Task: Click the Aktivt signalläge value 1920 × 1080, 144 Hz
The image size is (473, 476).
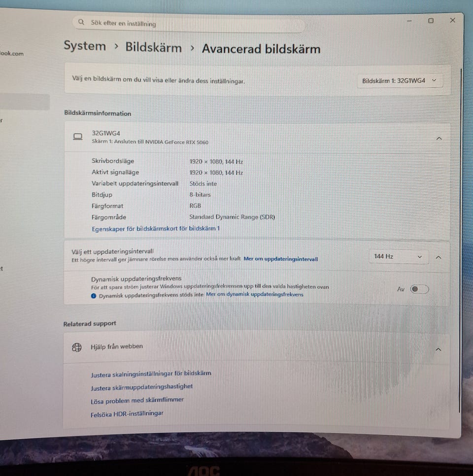Action: click(x=216, y=172)
